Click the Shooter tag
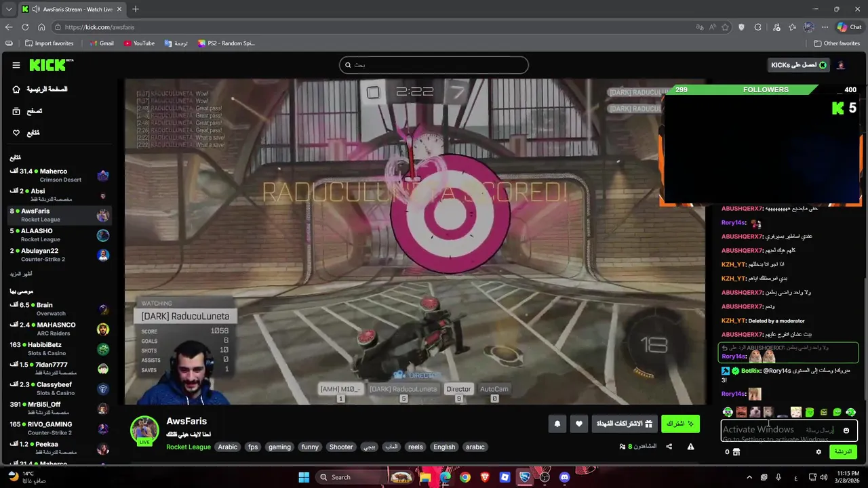 [341, 447]
